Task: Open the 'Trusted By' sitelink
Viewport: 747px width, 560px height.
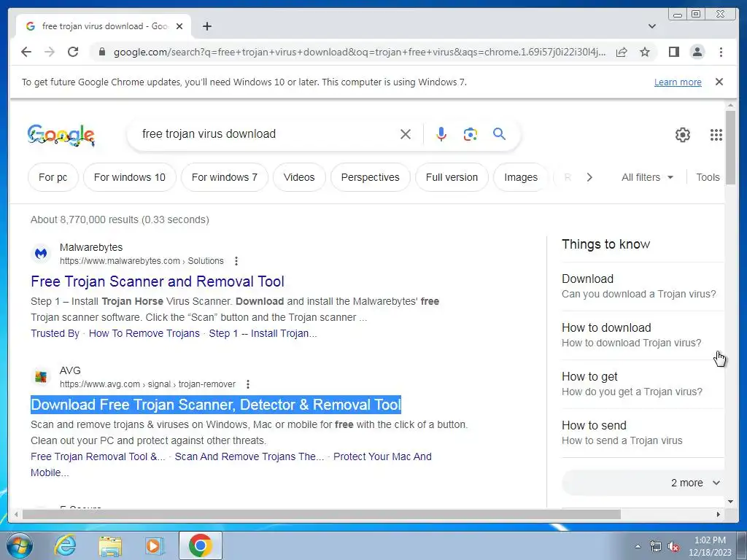Action: click(x=55, y=333)
